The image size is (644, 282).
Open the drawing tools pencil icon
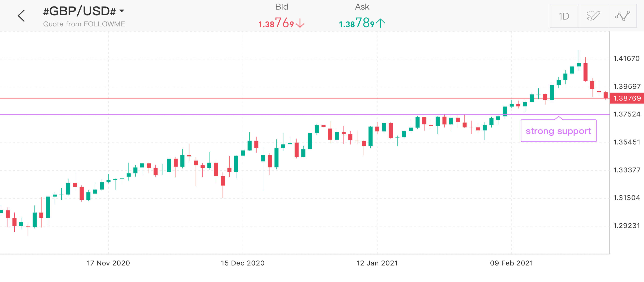coord(593,16)
